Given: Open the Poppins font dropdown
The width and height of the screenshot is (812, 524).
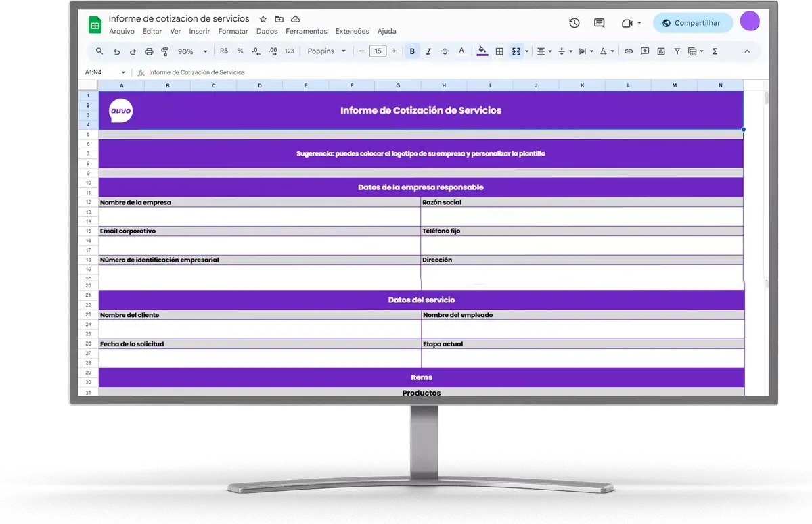Looking at the screenshot, I should pos(326,51).
